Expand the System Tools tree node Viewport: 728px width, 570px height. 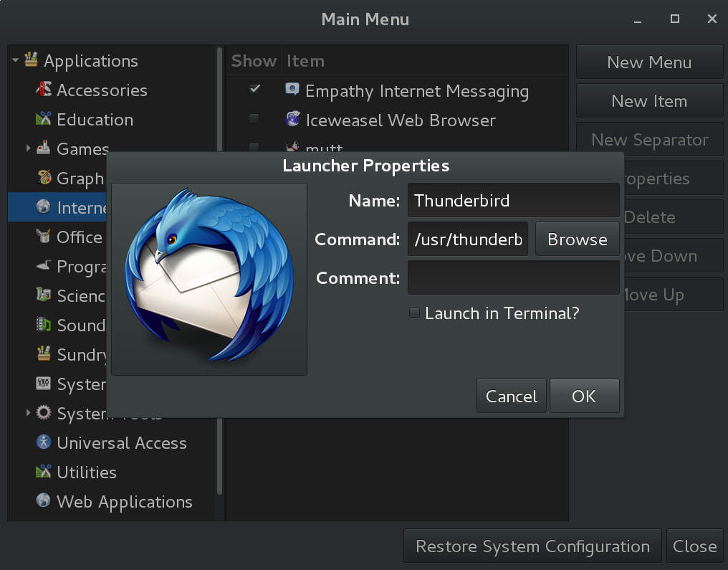[x=29, y=412]
